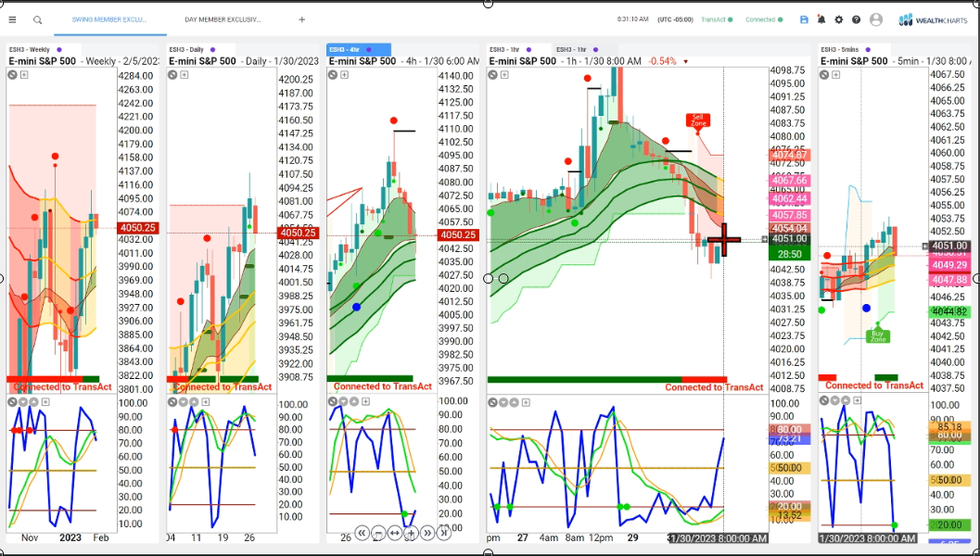980x556 pixels.
Task: Hide indicators icon on 4h chart
Action: tap(333, 75)
